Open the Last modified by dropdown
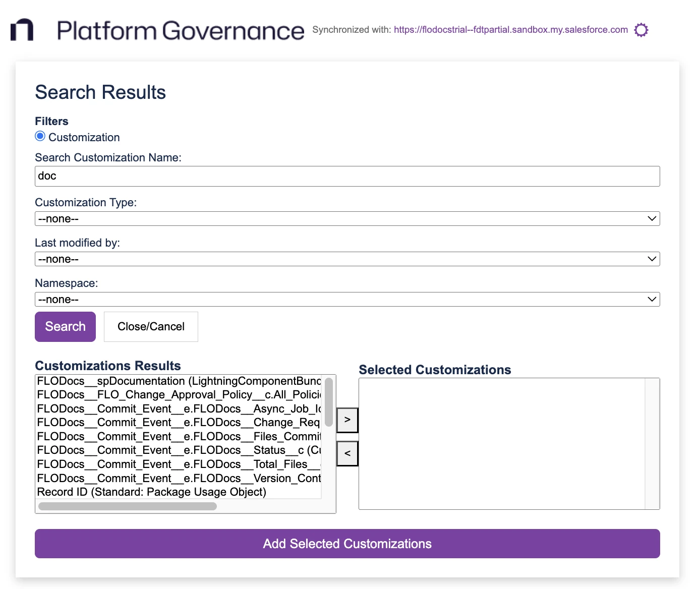Viewport: 700px width, 589px height. [347, 259]
